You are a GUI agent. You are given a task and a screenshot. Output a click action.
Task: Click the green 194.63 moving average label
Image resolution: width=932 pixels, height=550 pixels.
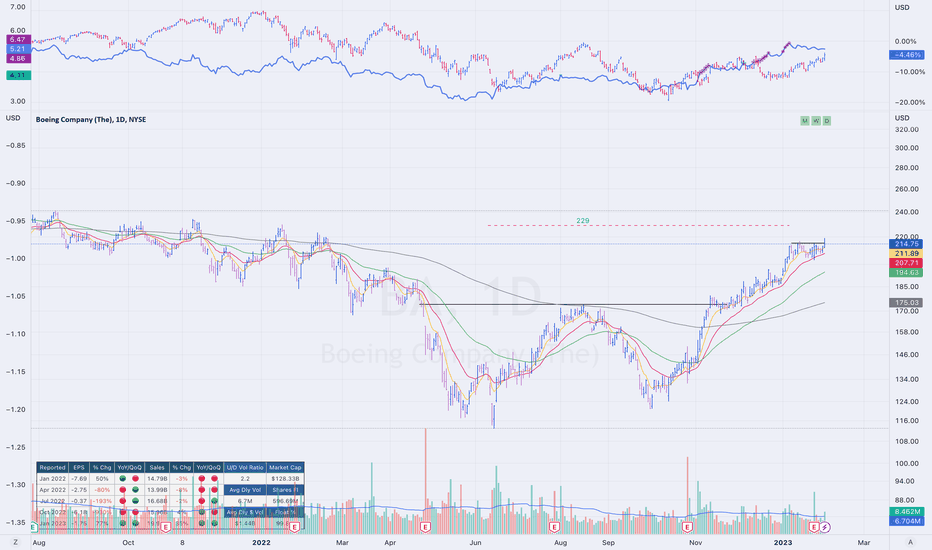906,272
